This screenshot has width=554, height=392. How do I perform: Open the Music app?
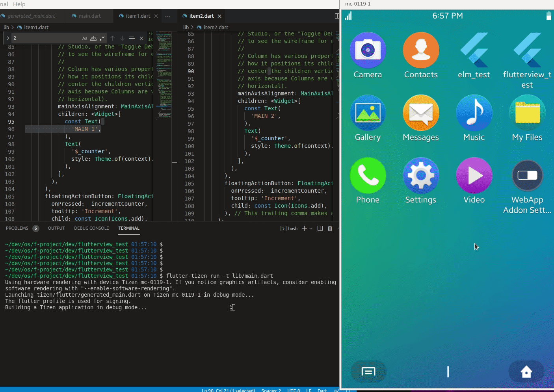click(x=474, y=113)
